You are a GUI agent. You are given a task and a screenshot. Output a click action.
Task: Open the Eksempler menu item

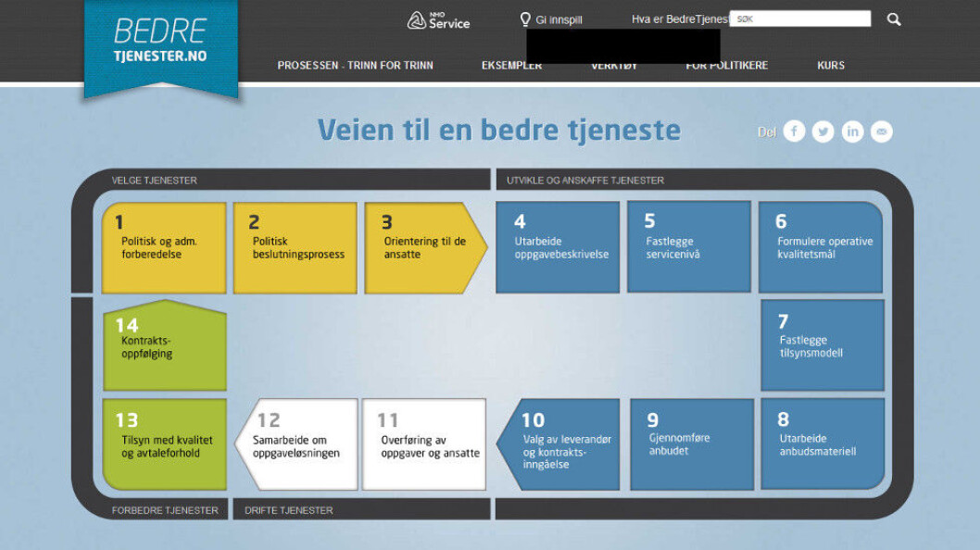coord(512,65)
